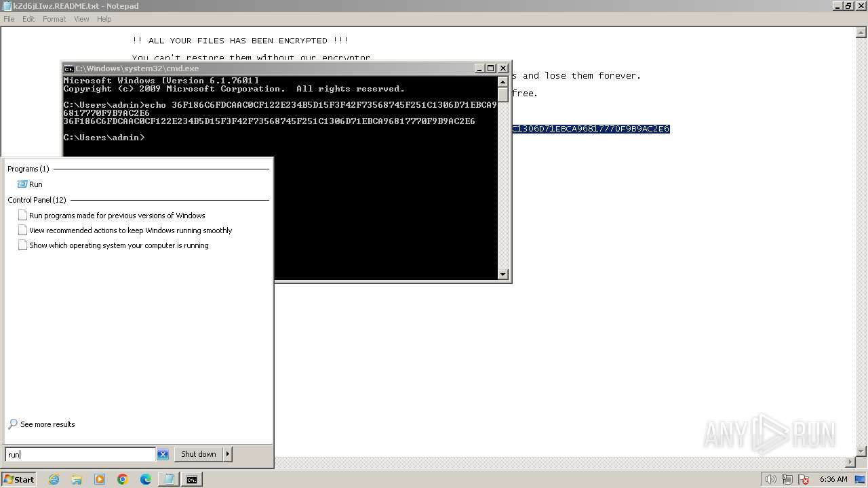Open the Action Center flag in the tray
This screenshot has width=868, height=488.
804,479
